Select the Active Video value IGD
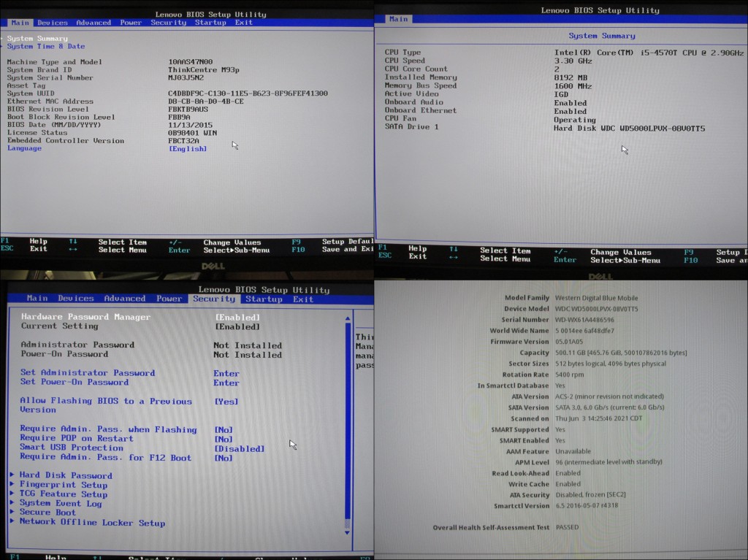 click(561, 94)
